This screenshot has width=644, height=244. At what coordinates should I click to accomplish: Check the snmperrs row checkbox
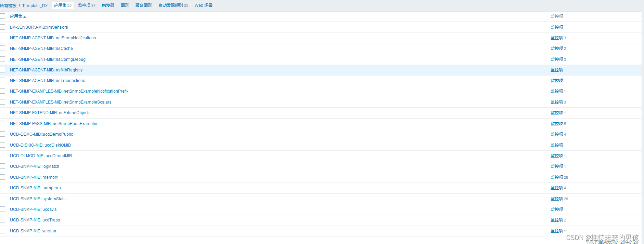pyautogui.click(x=2, y=188)
